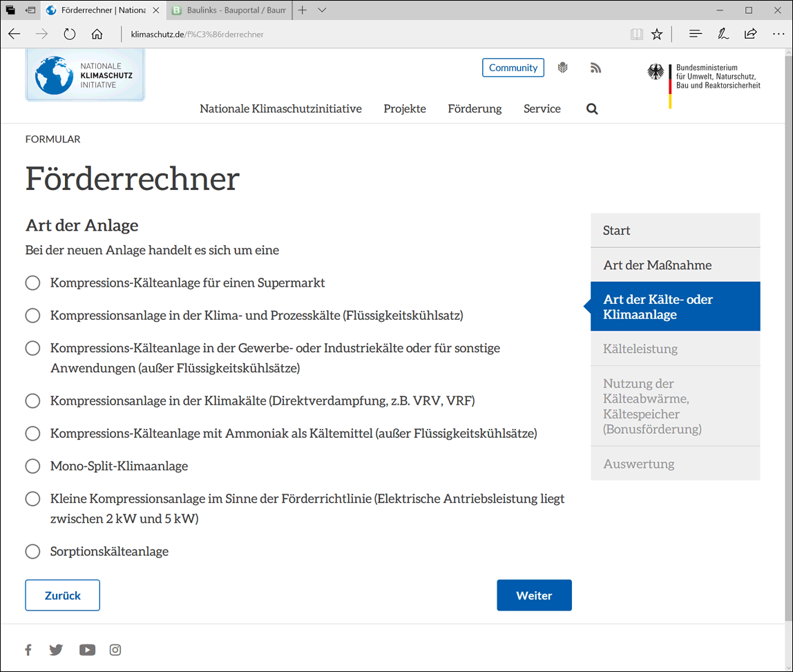The image size is (793, 672).
Task: Go to Art der Maßnahme step
Action: (x=675, y=265)
